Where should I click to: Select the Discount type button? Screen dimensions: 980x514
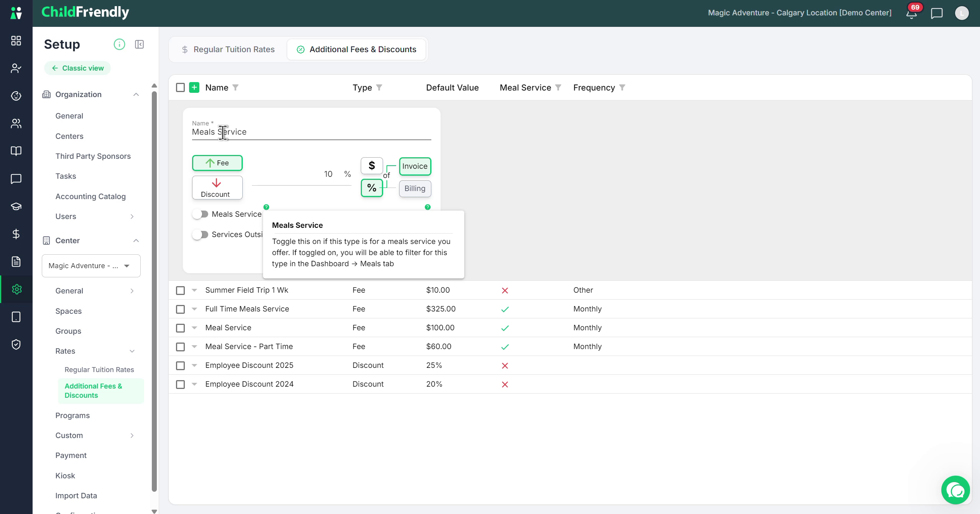(x=217, y=188)
